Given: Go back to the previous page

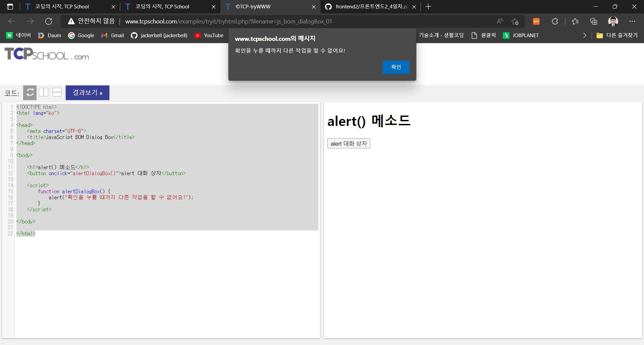Looking at the screenshot, I should pyautogui.click(x=12, y=21).
